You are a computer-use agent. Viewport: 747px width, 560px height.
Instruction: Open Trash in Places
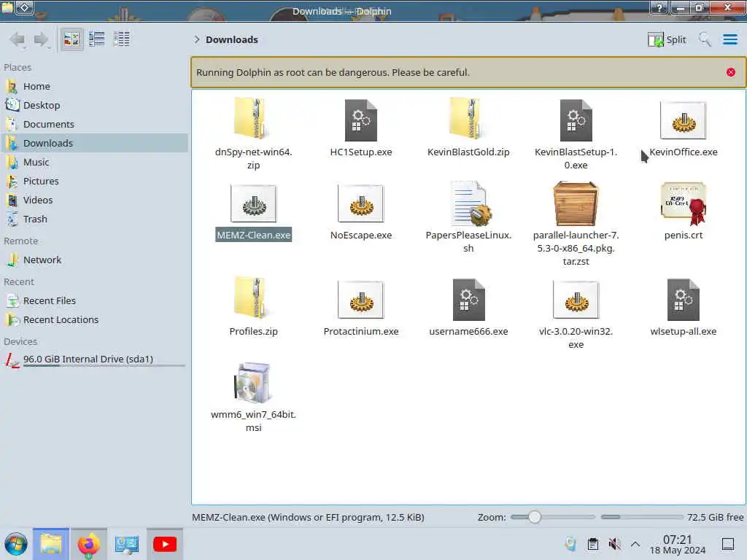(x=96, y=219)
